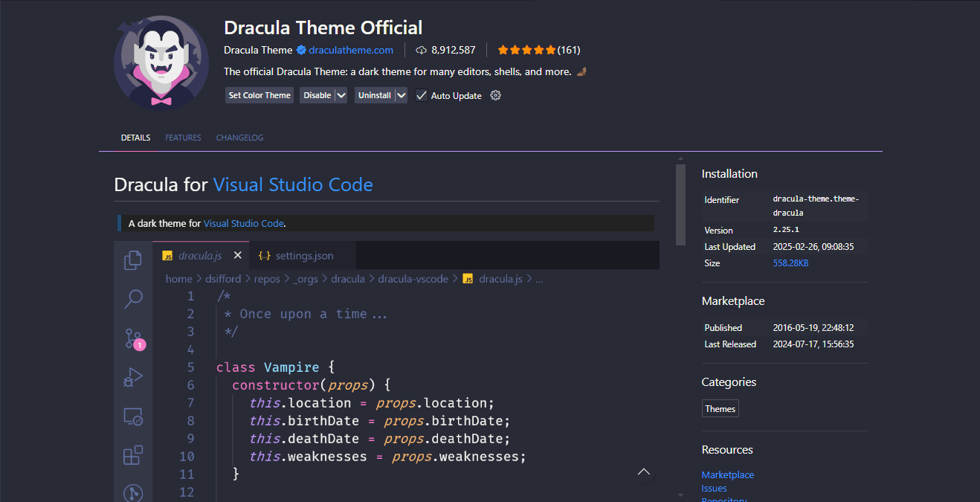980x502 pixels.
Task: Click the Uninstall button
Action: (374, 95)
